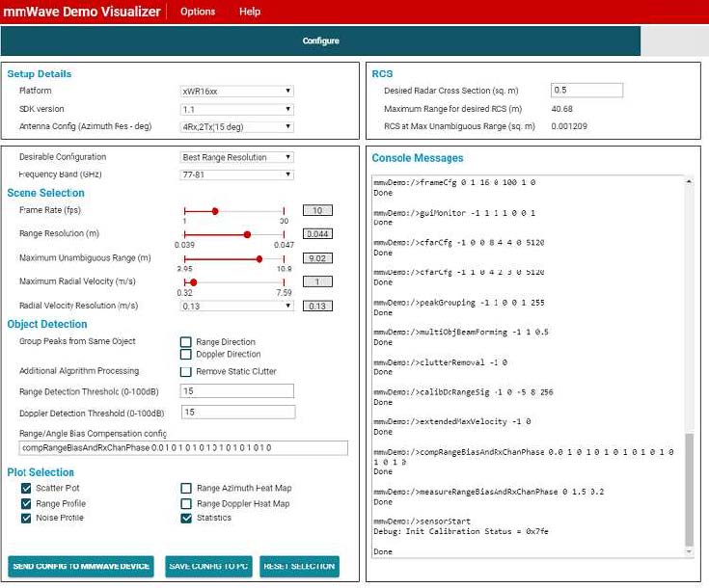Click the Maximum Unambiguous Range value 9.02

(317, 258)
